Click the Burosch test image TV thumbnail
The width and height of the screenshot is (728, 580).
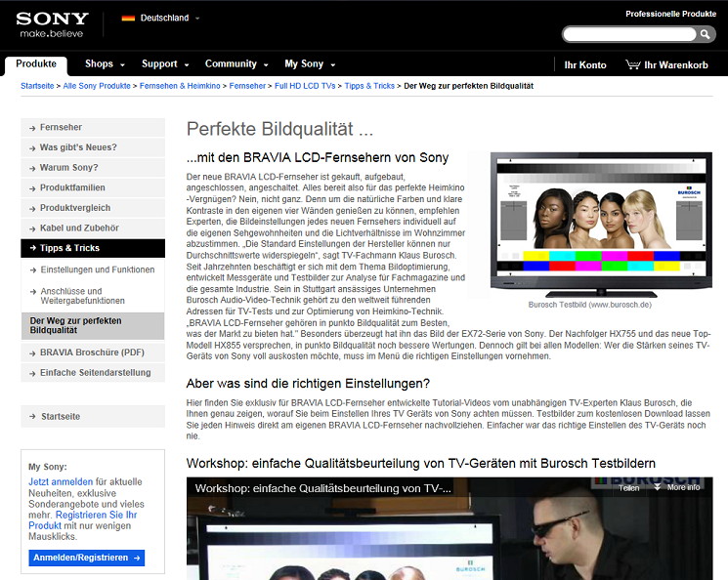click(x=601, y=225)
